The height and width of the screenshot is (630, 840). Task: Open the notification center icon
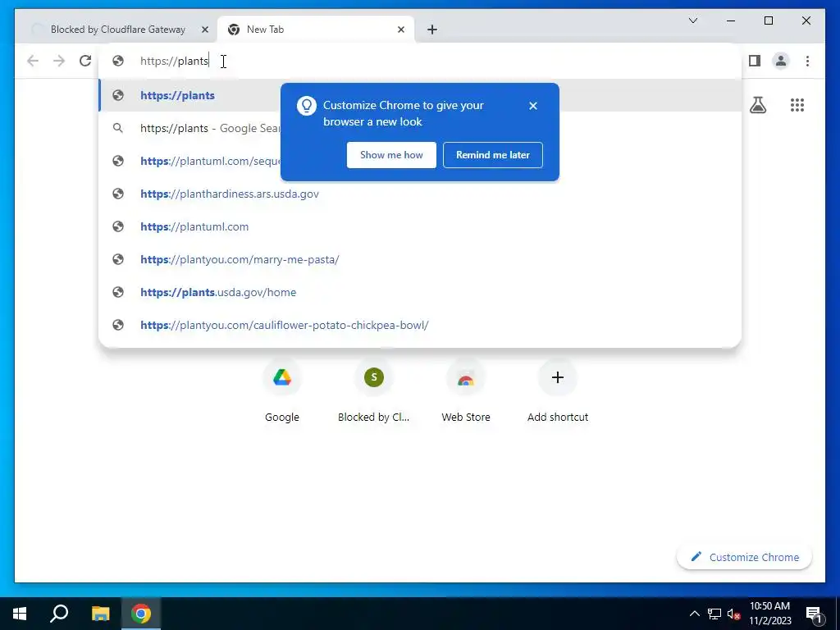pyautogui.click(x=814, y=614)
